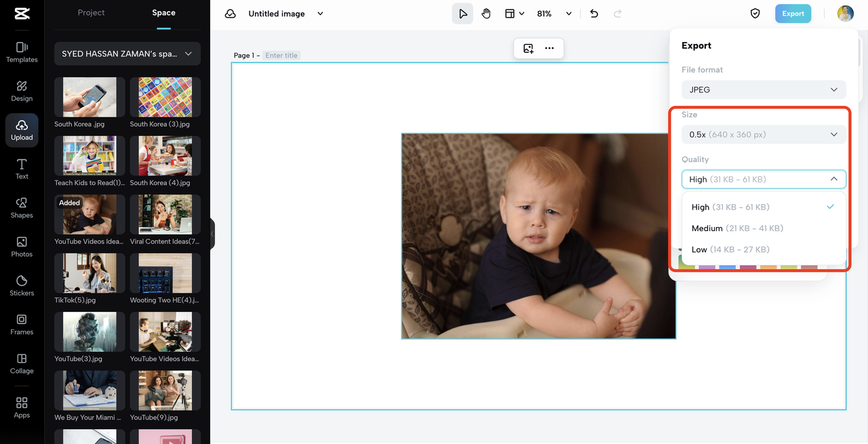This screenshot has width=868, height=444.
Task: Open the File format JPEG dropdown
Action: tap(764, 89)
